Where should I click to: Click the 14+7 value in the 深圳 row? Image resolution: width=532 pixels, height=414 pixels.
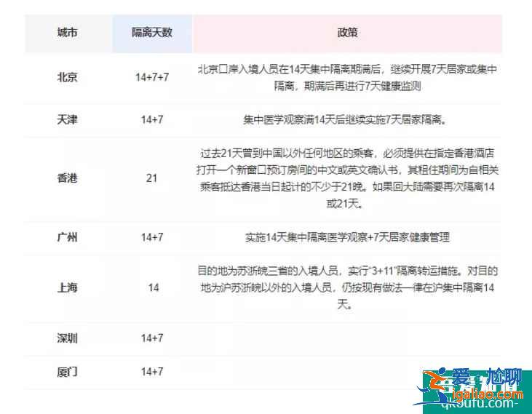[152, 338]
